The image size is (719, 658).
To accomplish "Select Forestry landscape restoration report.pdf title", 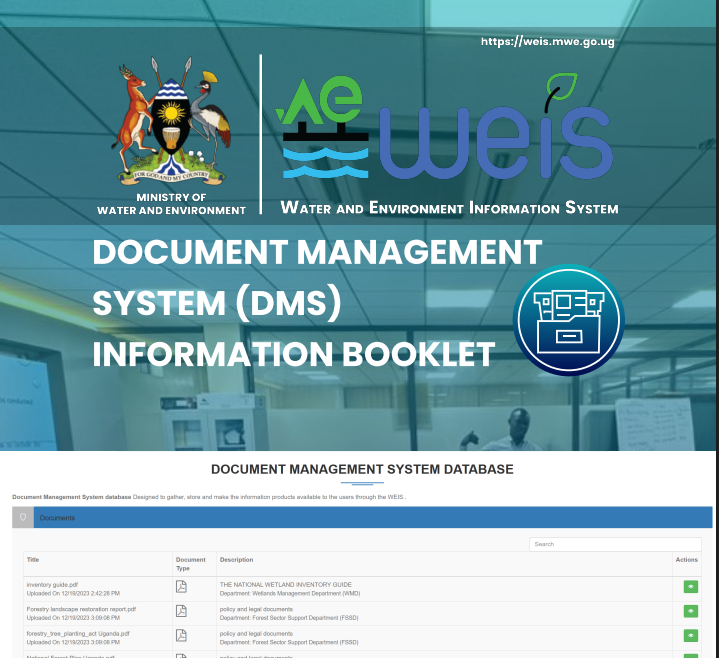I will [x=81, y=609].
